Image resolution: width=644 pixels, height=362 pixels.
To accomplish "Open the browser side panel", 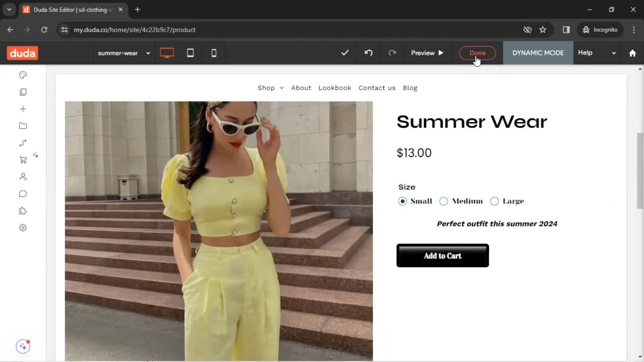I will pyautogui.click(x=566, y=29).
